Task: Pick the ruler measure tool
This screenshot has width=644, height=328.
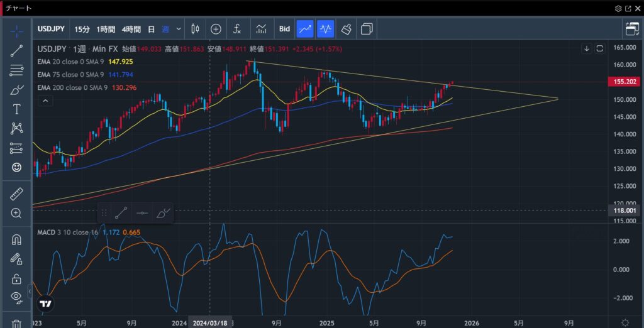Action: coord(16,194)
